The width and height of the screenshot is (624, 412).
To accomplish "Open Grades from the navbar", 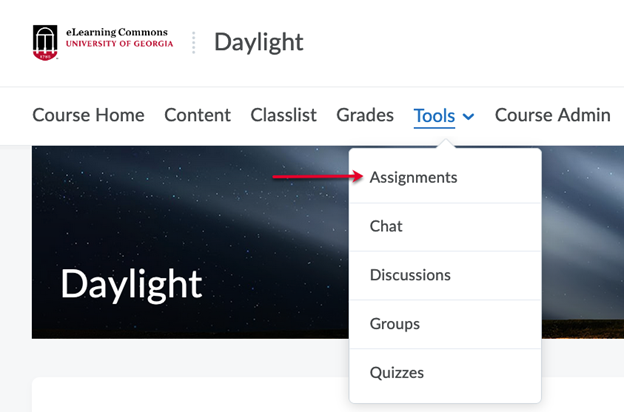I will tap(365, 115).
